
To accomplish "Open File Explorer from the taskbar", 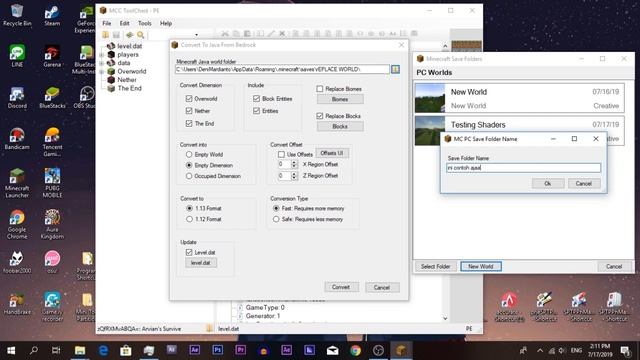I will 80,351.
